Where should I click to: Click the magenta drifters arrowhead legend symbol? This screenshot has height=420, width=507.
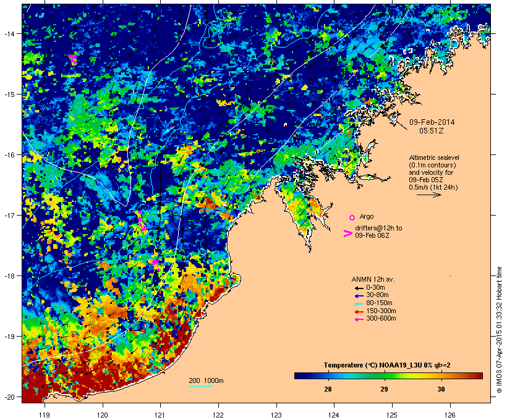click(x=347, y=233)
